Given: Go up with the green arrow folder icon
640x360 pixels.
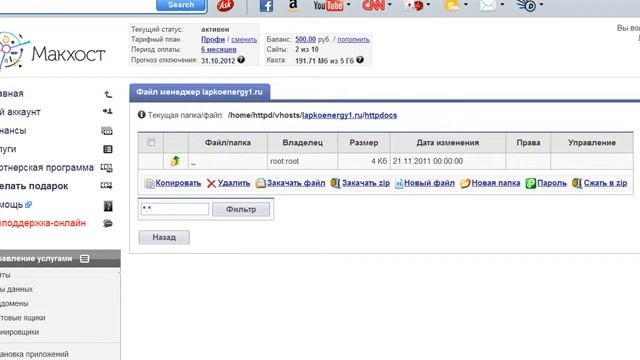Looking at the screenshot, I should (x=175, y=161).
